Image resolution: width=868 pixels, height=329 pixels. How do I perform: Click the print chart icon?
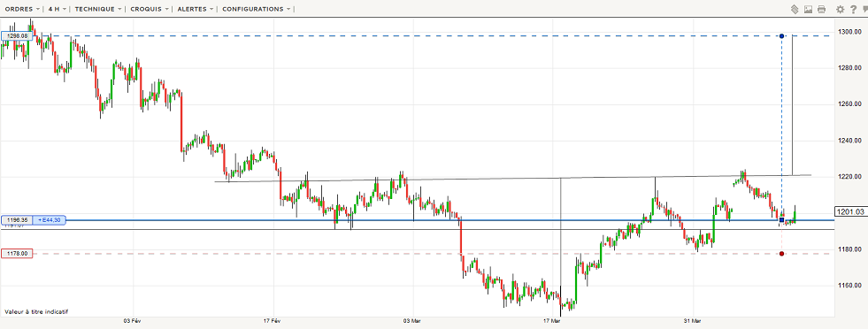click(821, 10)
